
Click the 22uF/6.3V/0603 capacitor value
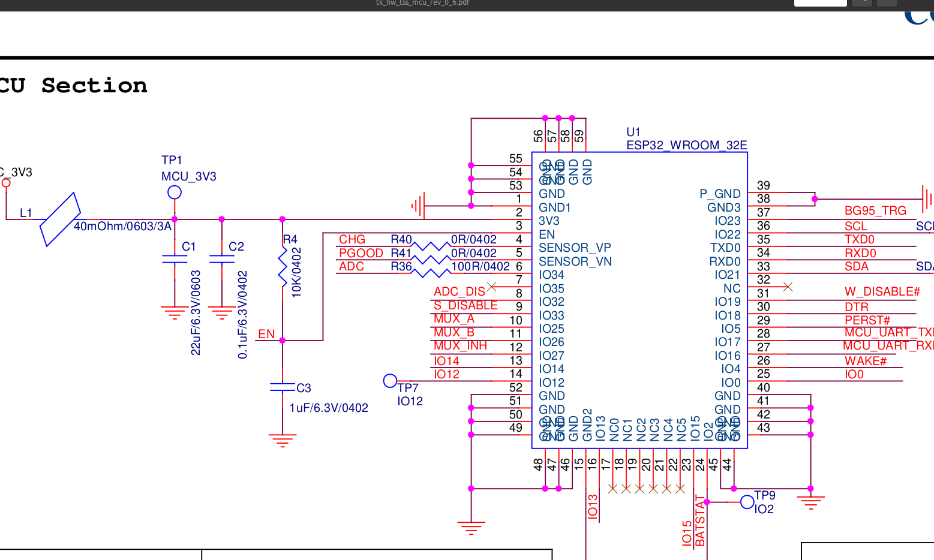click(x=196, y=312)
